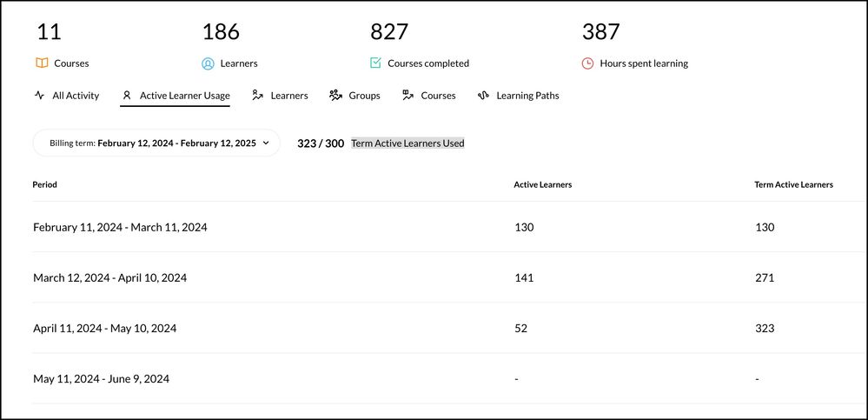Click the blue Learners person icon
The width and height of the screenshot is (868, 420).
coord(208,63)
